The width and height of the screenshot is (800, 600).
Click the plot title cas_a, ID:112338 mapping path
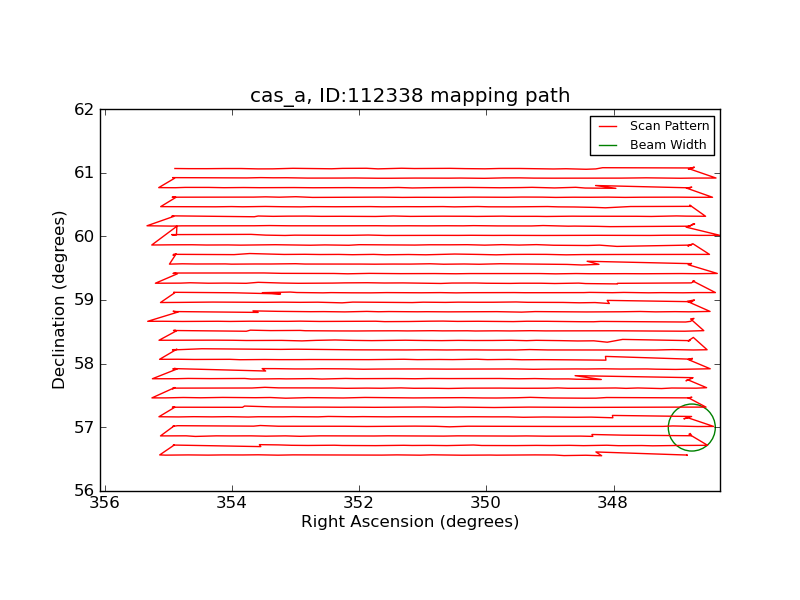(410, 95)
